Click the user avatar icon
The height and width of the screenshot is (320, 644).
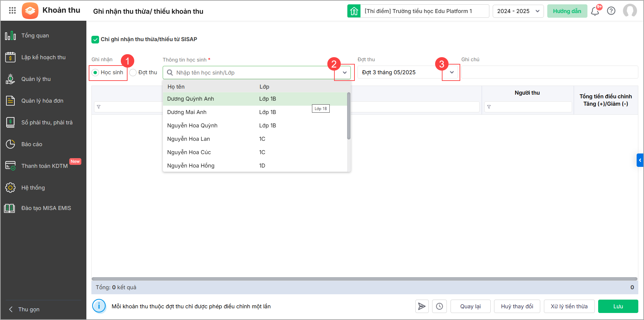pos(630,11)
